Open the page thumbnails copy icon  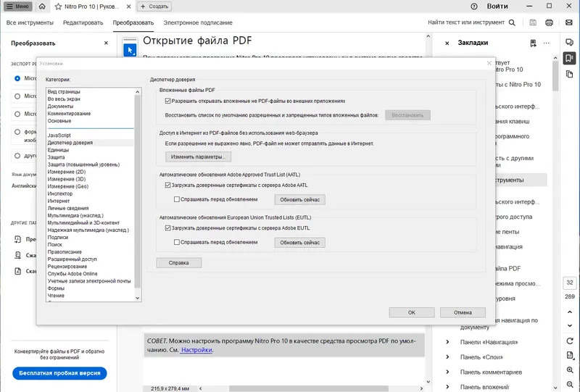click(570, 75)
